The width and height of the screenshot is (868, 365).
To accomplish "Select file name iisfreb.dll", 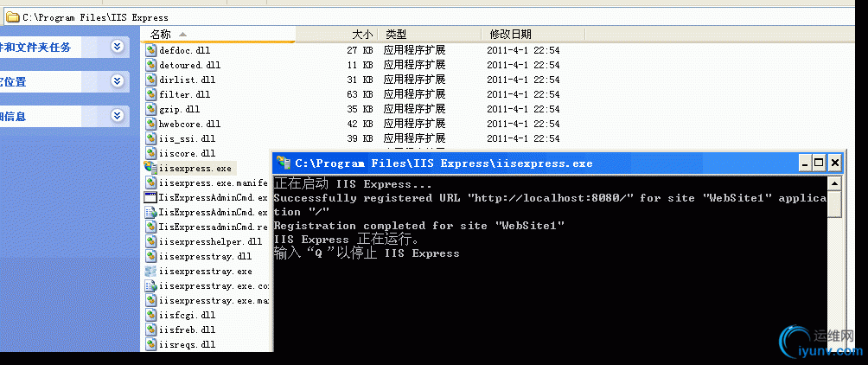I will coord(187,330).
